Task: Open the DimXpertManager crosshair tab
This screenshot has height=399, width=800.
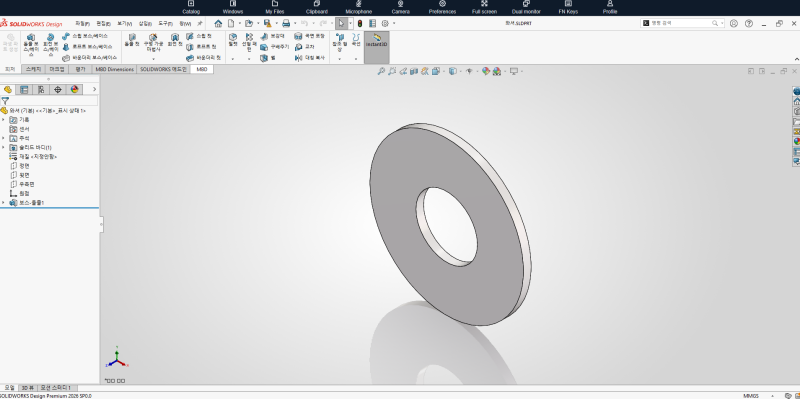Action: click(x=58, y=90)
